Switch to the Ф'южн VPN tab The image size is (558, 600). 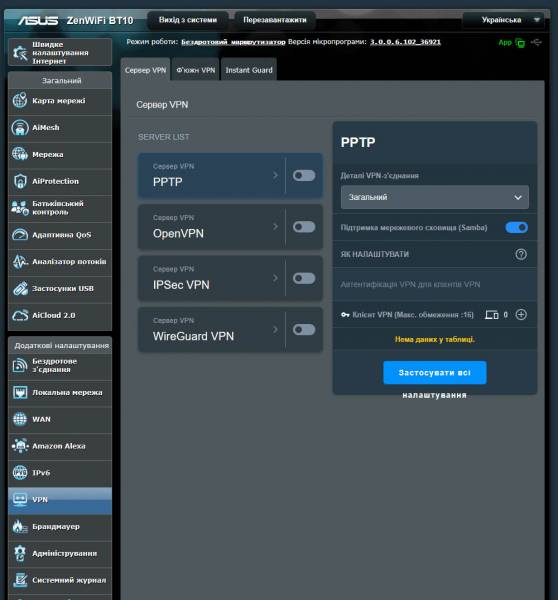[x=196, y=70]
